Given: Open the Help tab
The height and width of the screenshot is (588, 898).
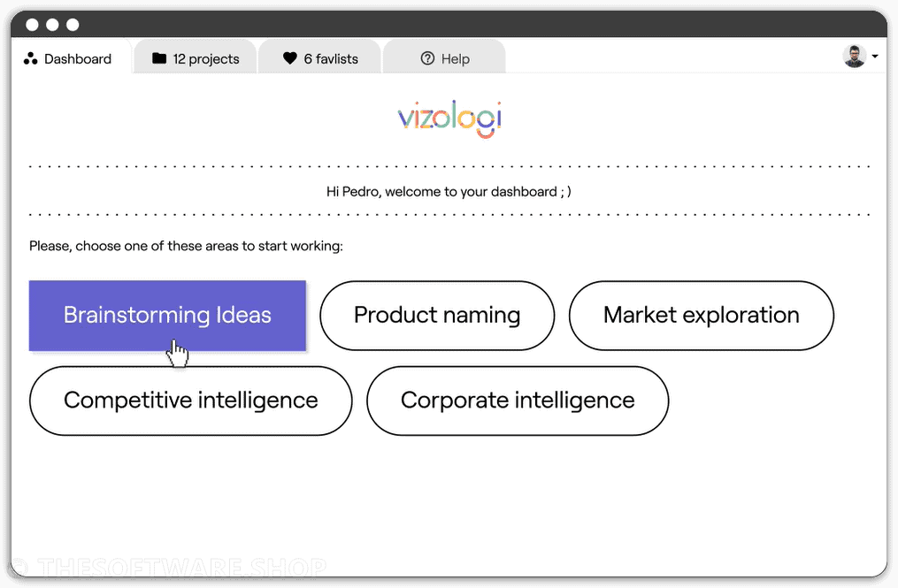Looking at the screenshot, I should (444, 57).
